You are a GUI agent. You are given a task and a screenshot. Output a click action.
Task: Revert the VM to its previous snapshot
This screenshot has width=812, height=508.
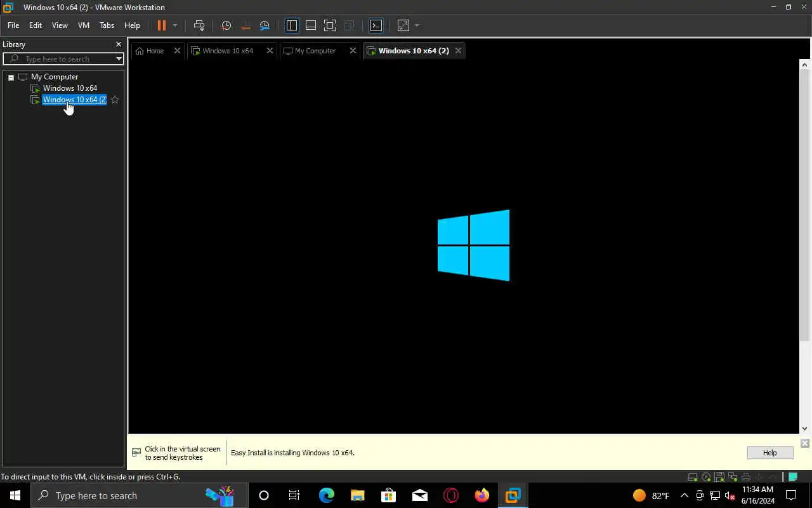(x=246, y=25)
